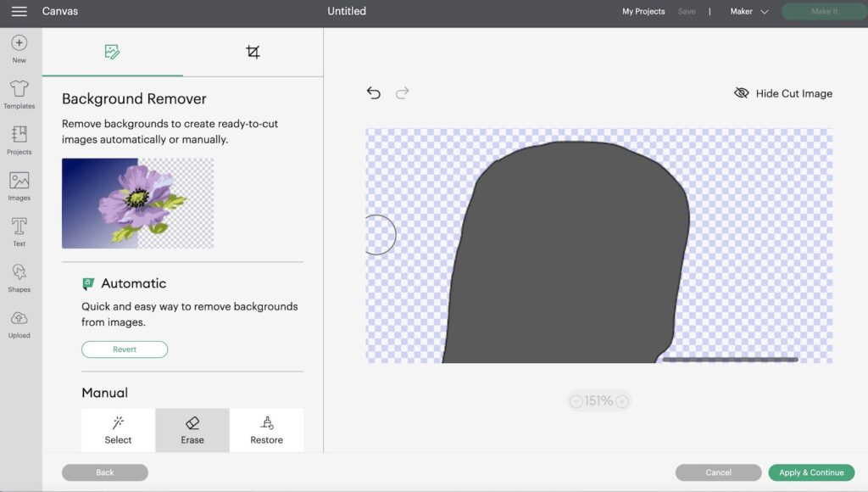Viewport: 868px width, 492px height.
Task: Open Projects in the sidebar
Action: pyautogui.click(x=19, y=140)
